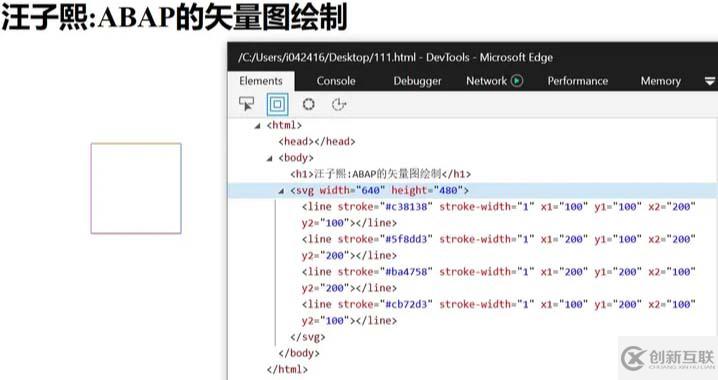This screenshot has height=380, width=718.
Task: Click the color picker circle icon
Action: coord(309,104)
